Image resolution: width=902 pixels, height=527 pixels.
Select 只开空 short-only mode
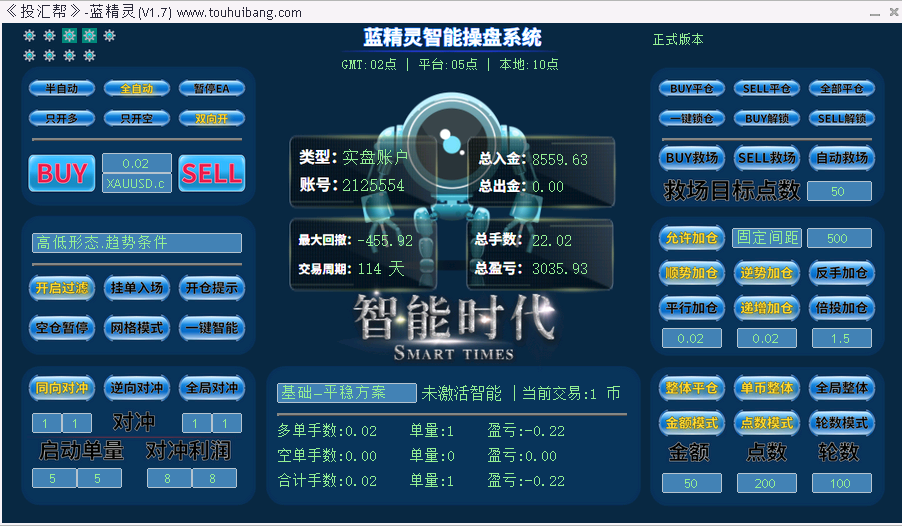click(x=137, y=119)
